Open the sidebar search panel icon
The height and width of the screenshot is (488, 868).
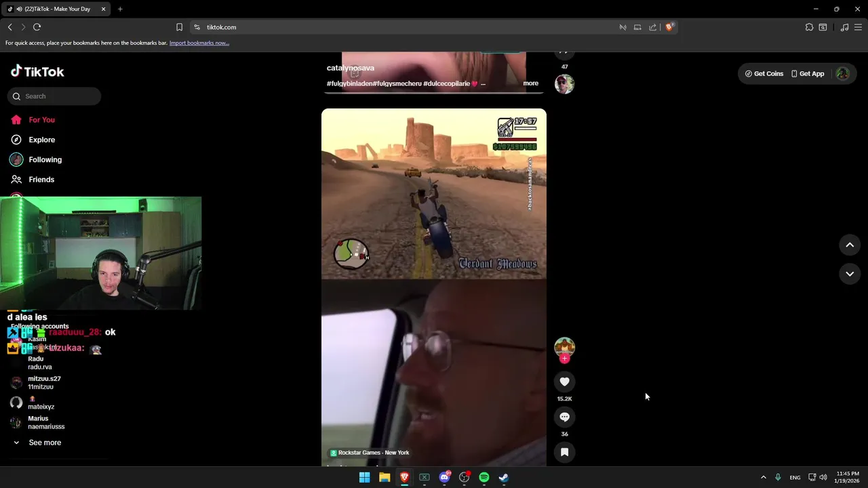click(x=823, y=27)
